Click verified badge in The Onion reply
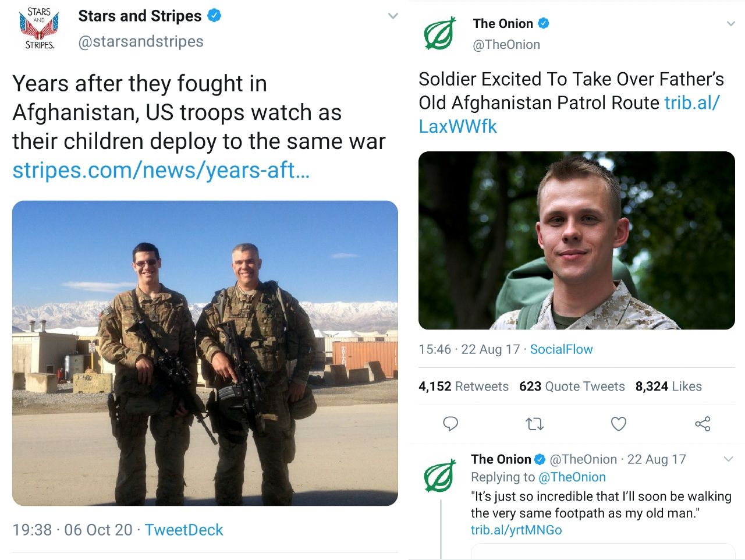This screenshot has width=745, height=560. click(540, 459)
